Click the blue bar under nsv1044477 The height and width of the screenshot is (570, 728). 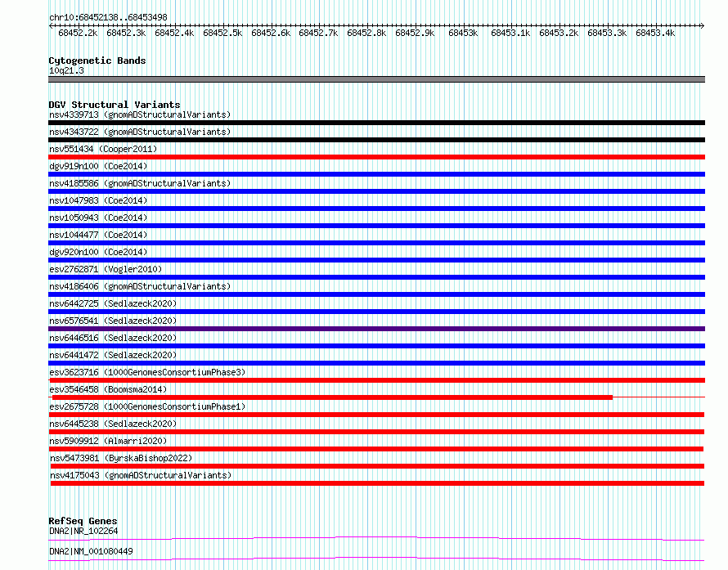coord(376,243)
